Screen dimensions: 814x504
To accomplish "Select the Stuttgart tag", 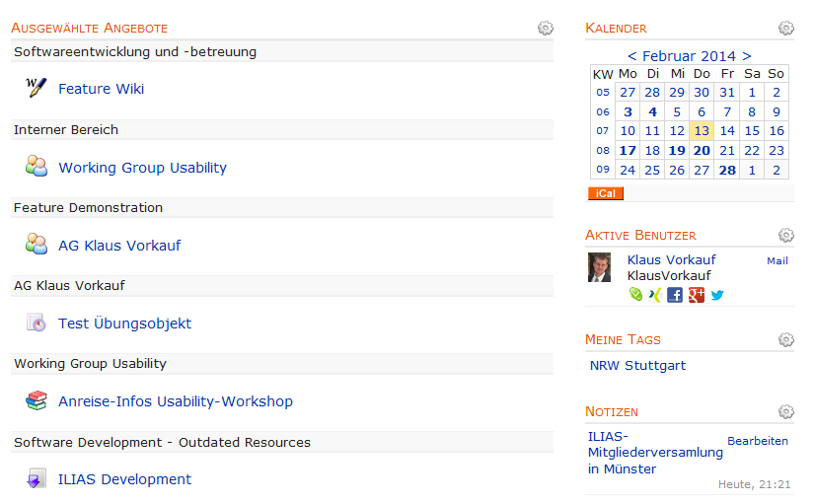I will (x=655, y=365).
